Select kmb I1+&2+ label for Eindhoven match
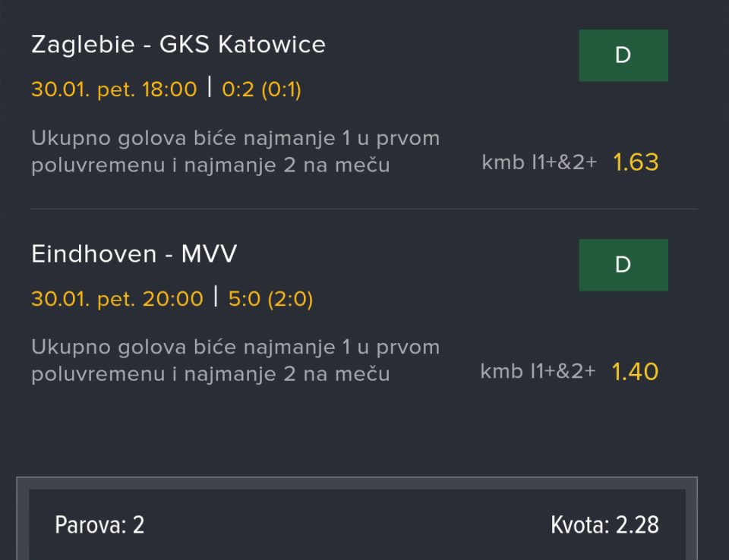 click(538, 372)
